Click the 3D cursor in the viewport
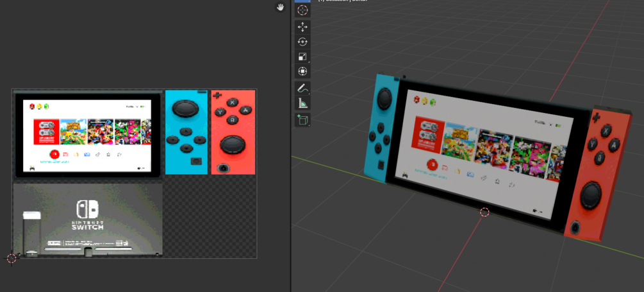Viewport: 644px width, 292px height. coord(484,212)
